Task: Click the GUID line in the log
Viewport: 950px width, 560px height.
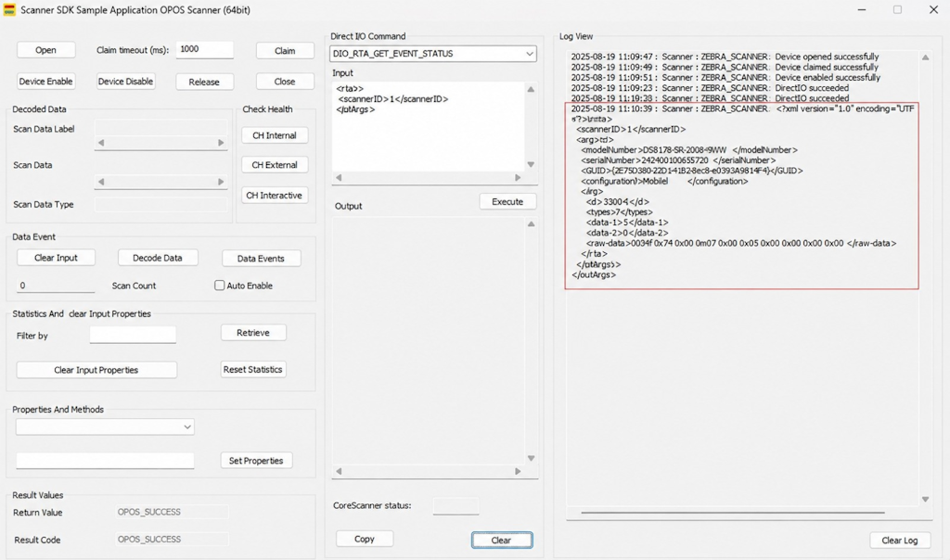Action: [692, 171]
